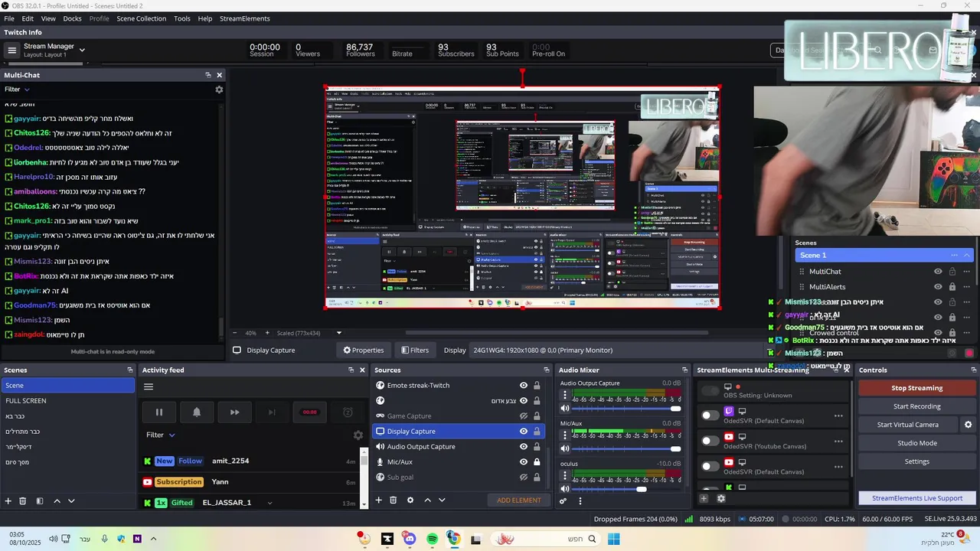This screenshot has height=551, width=980.
Task: Move scene up with the arrow icon
Action: click(x=57, y=500)
